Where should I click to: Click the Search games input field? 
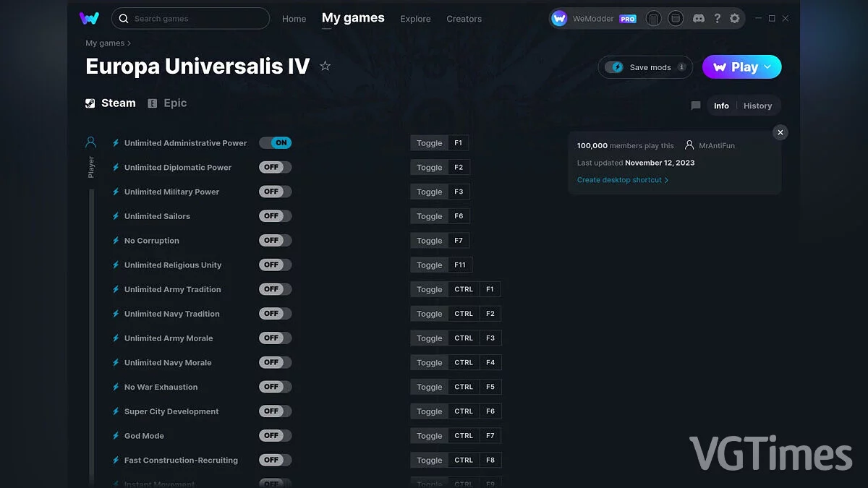click(190, 18)
